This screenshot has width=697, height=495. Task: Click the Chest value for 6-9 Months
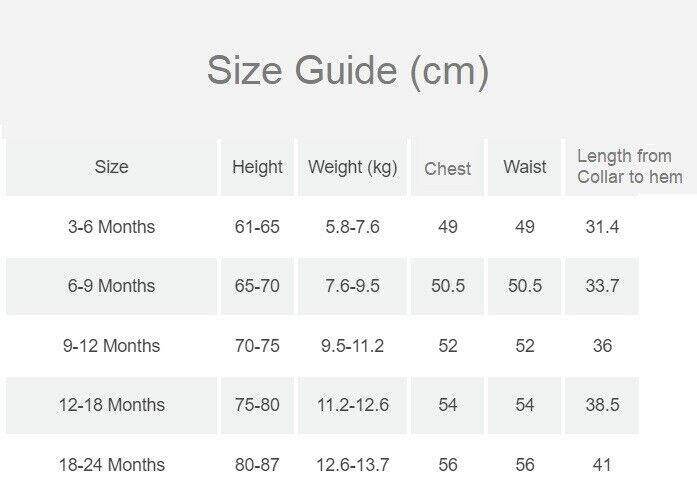click(x=447, y=286)
